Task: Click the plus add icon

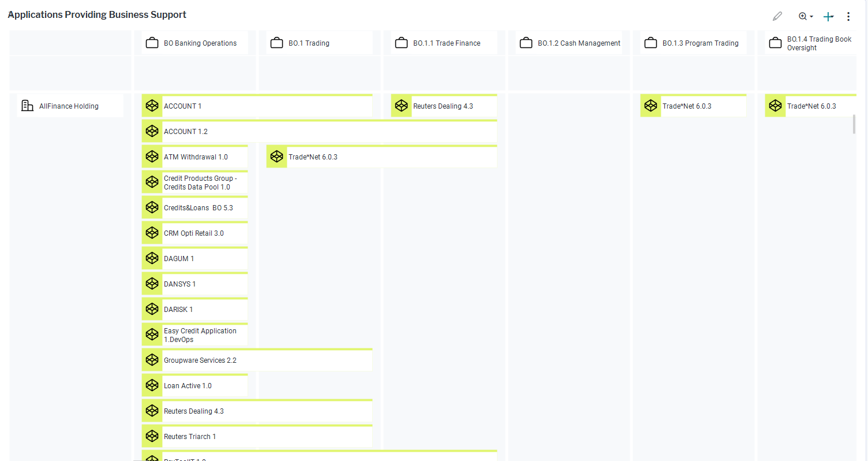Action: point(828,16)
